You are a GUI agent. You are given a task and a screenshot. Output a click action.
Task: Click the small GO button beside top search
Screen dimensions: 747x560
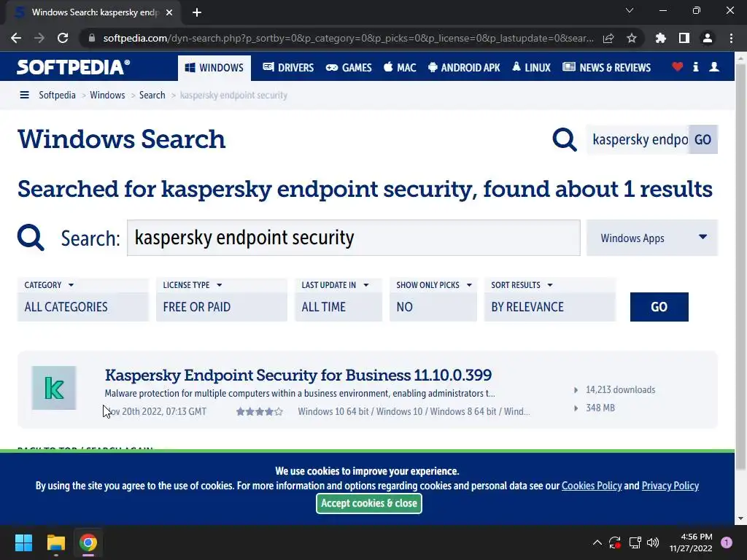coord(703,139)
